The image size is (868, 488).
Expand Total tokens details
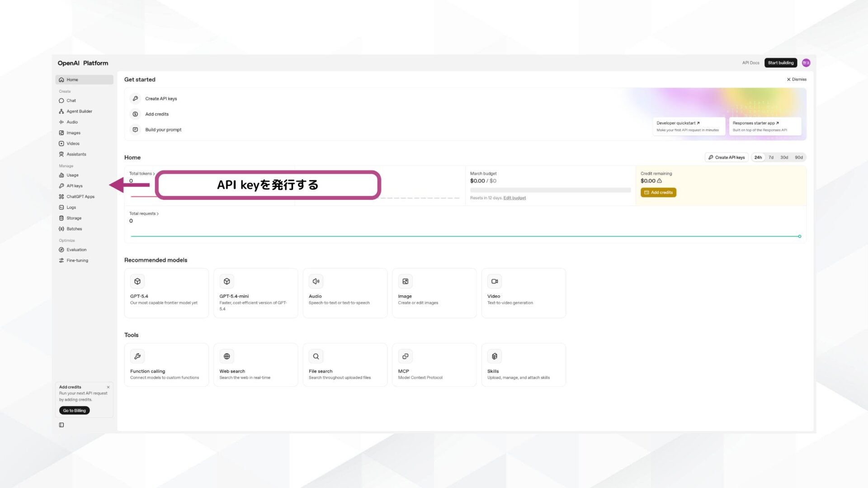point(142,173)
